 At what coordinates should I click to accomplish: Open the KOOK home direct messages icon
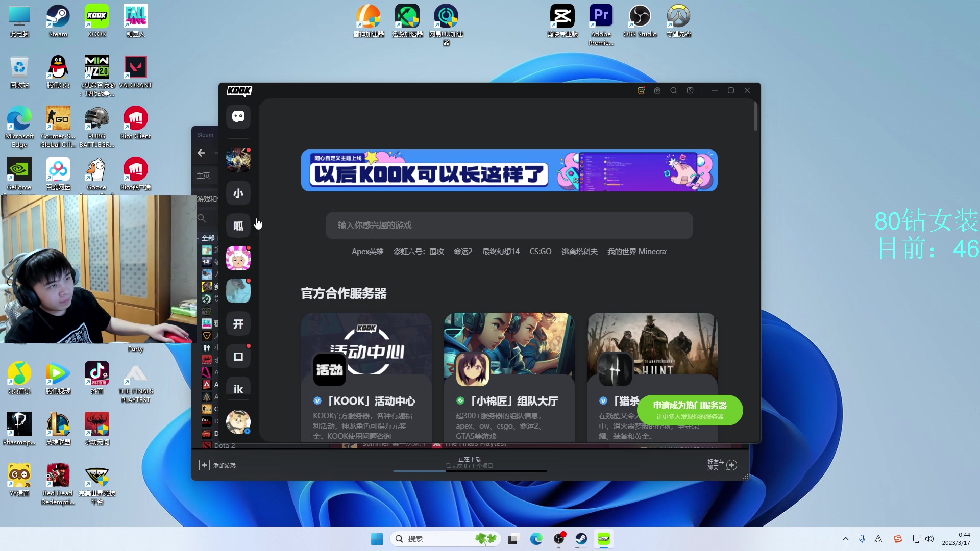238,116
